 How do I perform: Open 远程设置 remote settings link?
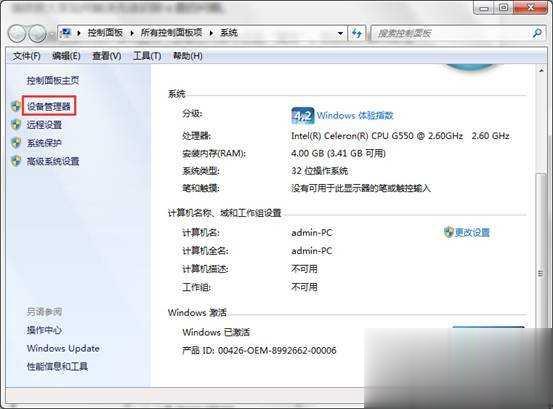44,124
